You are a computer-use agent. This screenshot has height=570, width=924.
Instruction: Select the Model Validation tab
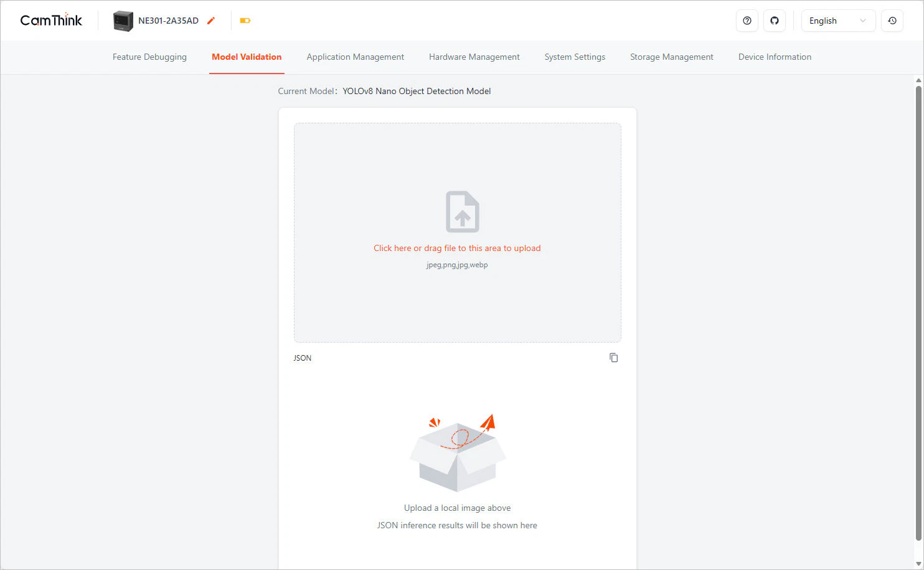pos(247,57)
